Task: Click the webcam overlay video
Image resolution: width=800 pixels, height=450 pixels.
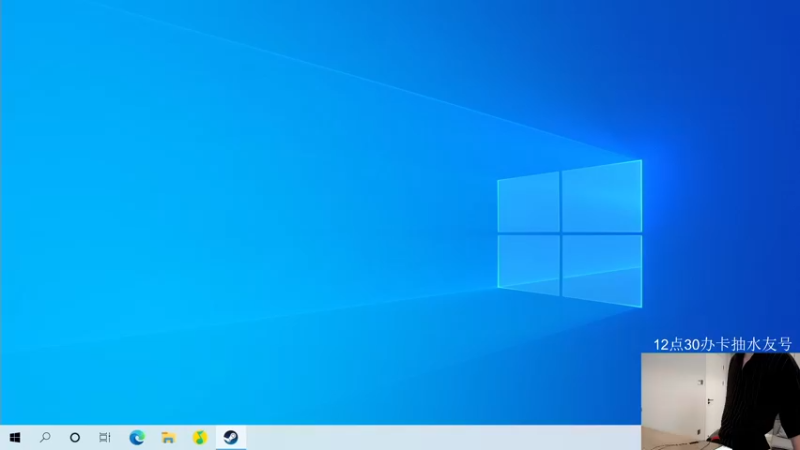Action: coord(720,402)
